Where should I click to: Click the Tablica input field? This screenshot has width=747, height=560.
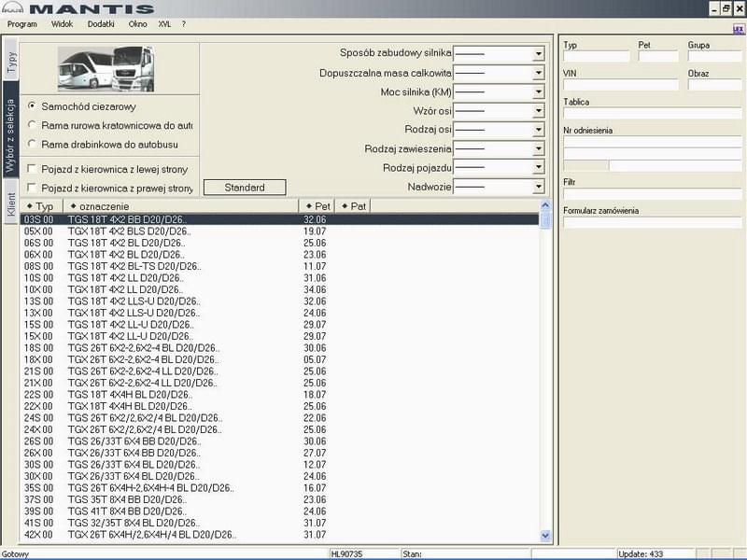[x=653, y=113]
